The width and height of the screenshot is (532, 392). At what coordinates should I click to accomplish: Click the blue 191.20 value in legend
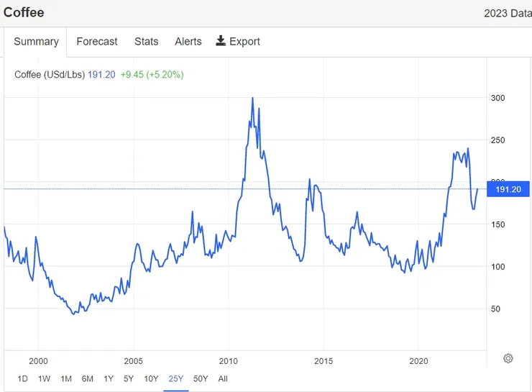click(x=101, y=75)
